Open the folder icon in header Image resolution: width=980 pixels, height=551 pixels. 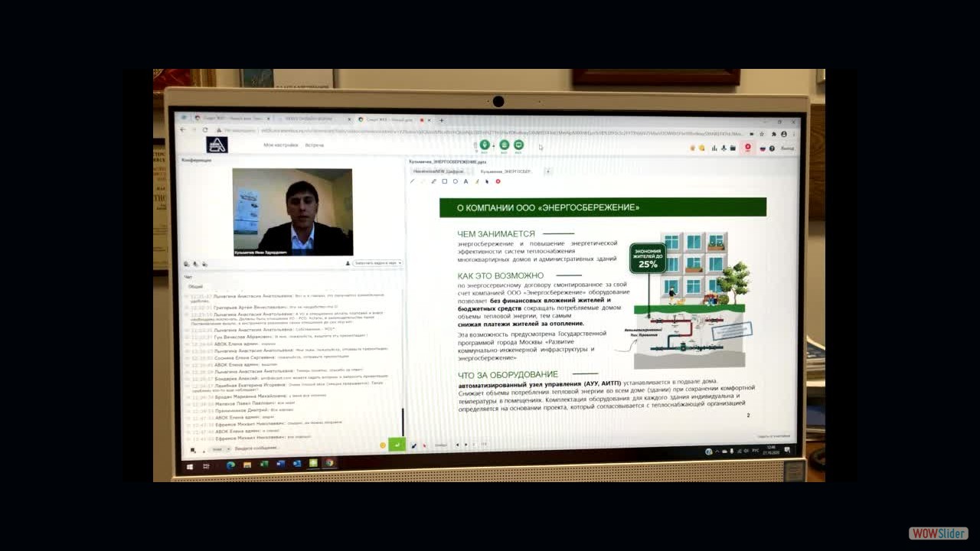pyautogui.click(x=733, y=148)
